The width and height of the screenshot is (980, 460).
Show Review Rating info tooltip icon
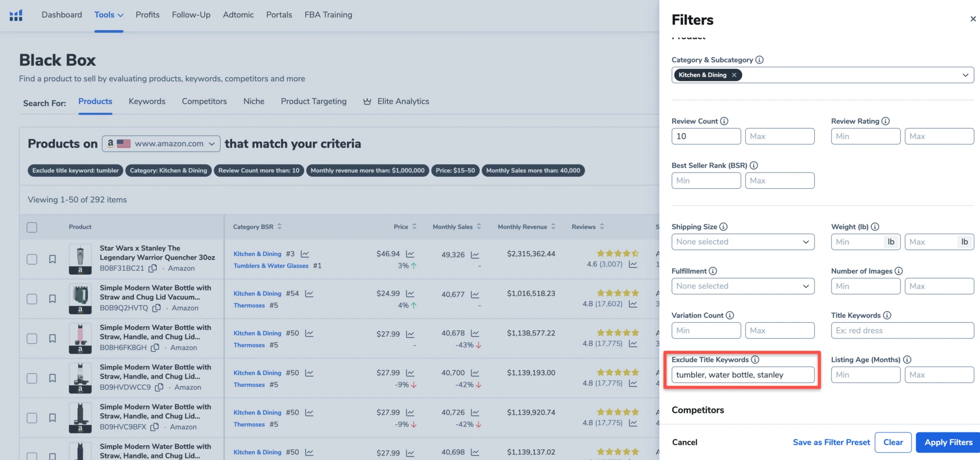point(886,121)
